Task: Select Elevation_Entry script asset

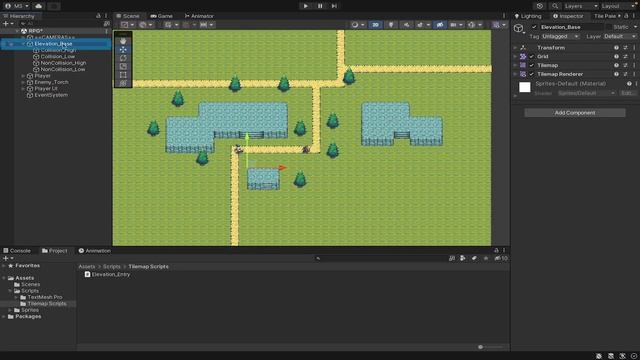Action: pos(107,274)
